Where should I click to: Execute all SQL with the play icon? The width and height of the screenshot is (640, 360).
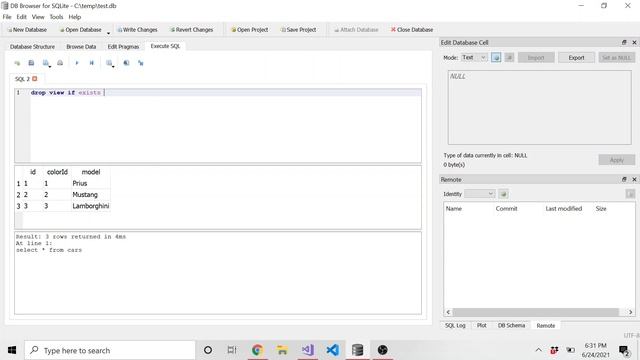[x=77, y=63]
